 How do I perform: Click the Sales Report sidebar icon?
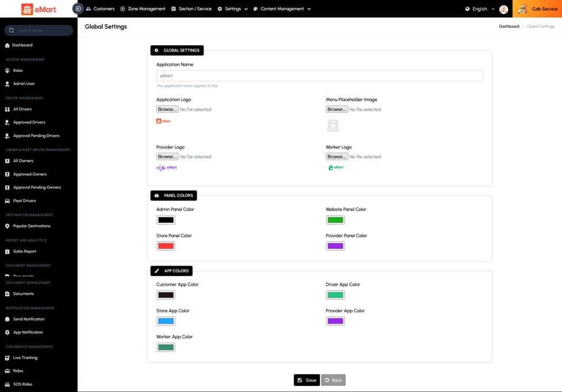click(7, 252)
